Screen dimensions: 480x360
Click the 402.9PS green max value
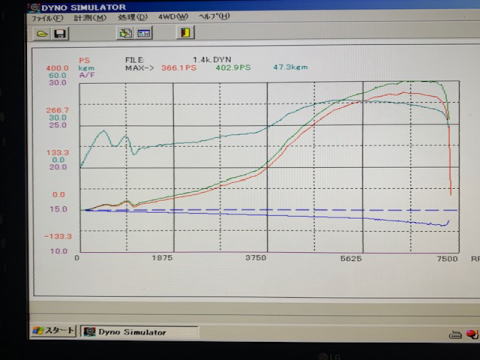click(233, 67)
